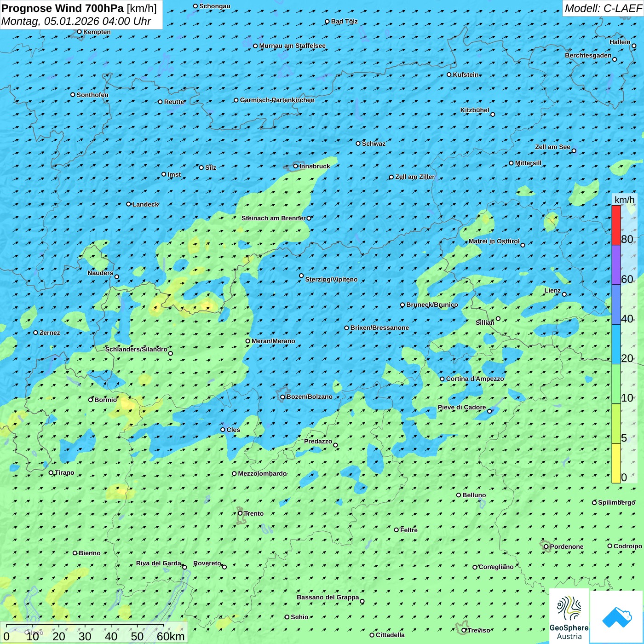Click the 'Sillian' label
Viewport: 644px width, 644px height.
485,322
